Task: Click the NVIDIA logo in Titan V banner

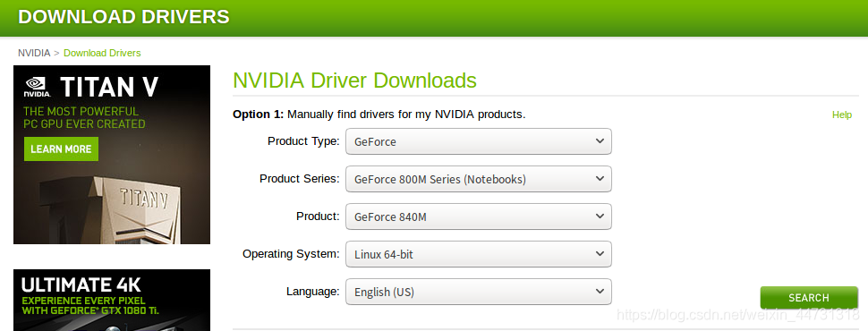Action: point(38,88)
